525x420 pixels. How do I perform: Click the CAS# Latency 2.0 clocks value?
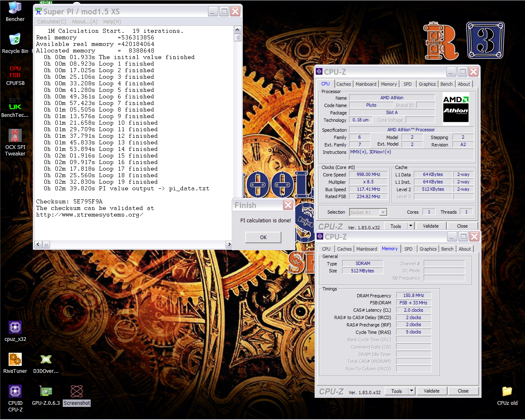(413, 310)
